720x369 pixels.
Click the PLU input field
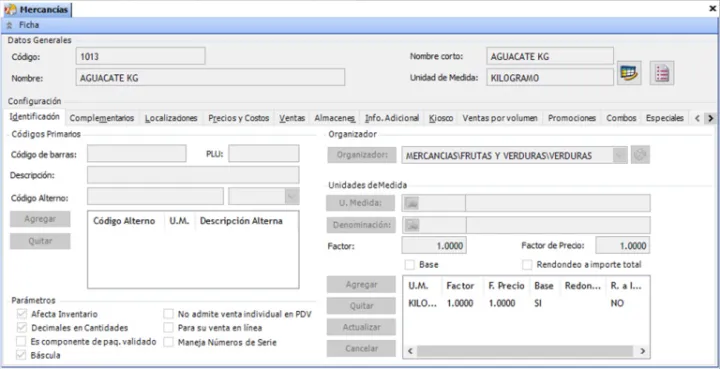pyautogui.click(x=264, y=153)
